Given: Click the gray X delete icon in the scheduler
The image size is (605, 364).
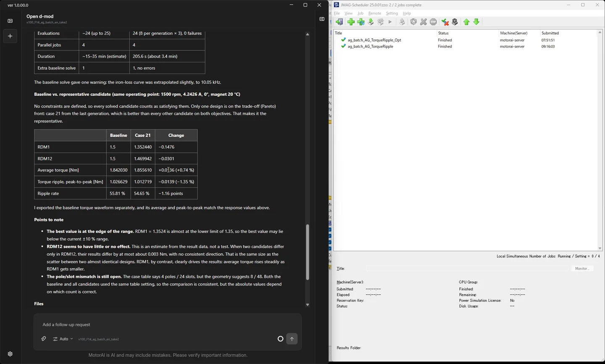Looking at the screenshot, I should coord(423,22).
